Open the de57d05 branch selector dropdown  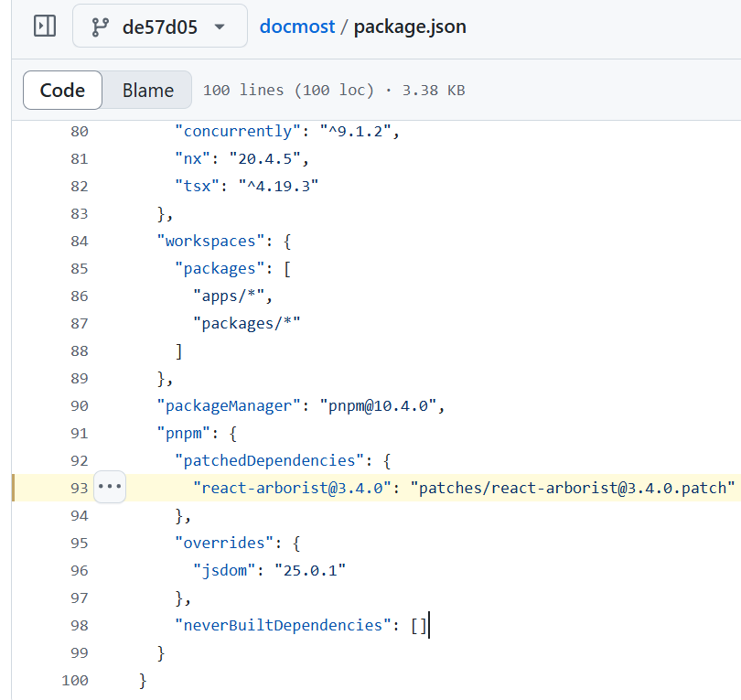click(x=160, y=26)
